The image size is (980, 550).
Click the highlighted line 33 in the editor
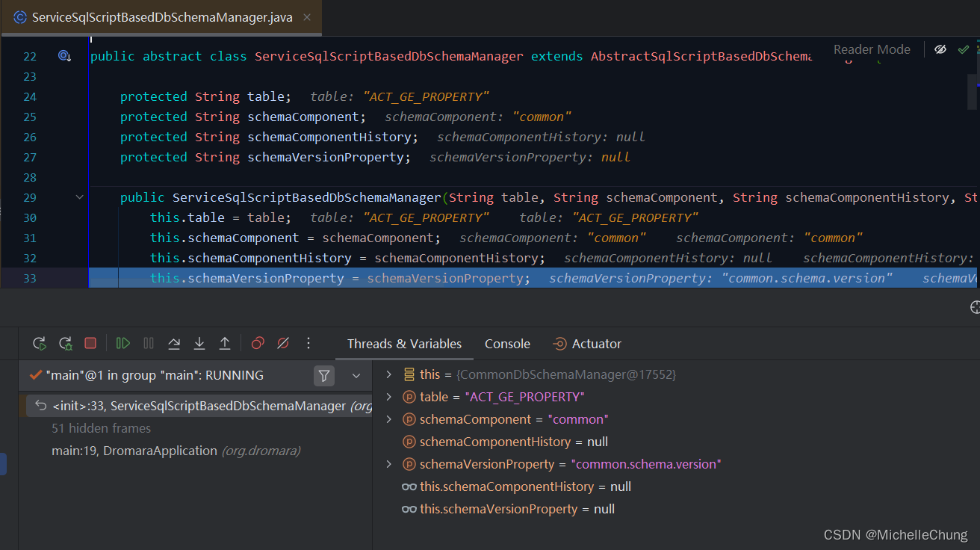tap(534, 278)
